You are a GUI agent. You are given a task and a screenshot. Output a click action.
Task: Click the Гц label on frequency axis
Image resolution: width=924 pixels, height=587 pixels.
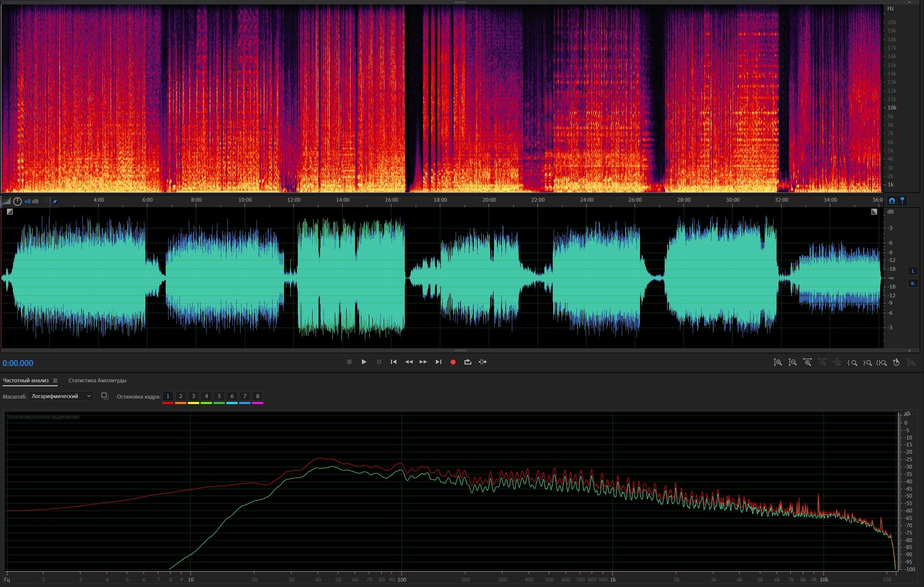pyautogui.click(x=7, y=580)
